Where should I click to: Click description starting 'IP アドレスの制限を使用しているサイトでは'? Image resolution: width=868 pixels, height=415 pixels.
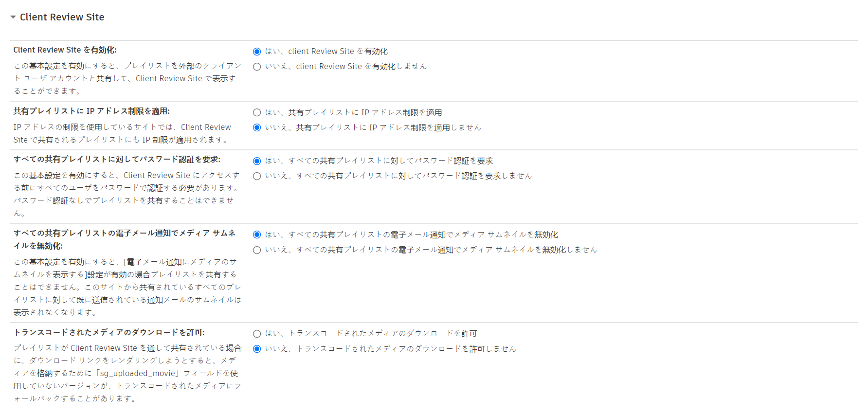tap(122, 133)
